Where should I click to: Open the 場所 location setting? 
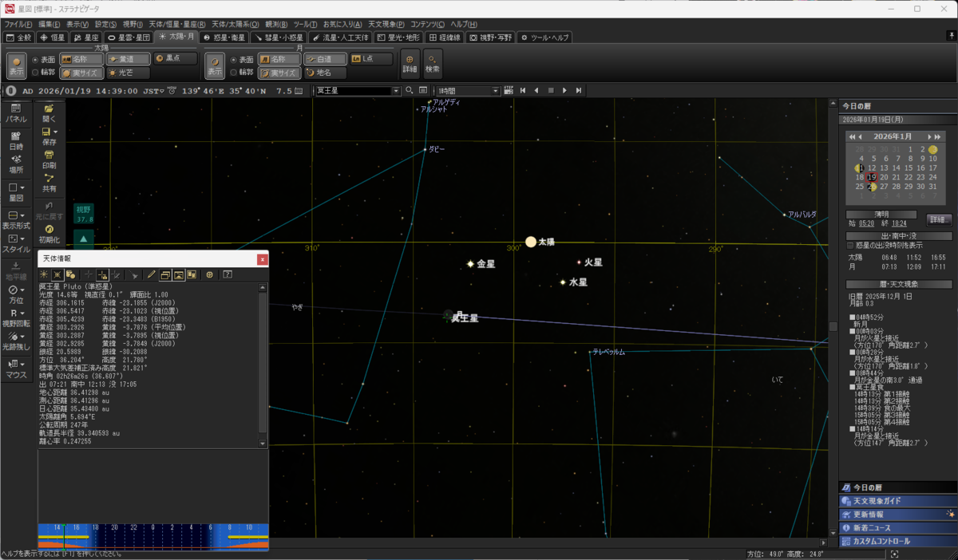click(x=16, y=164)
